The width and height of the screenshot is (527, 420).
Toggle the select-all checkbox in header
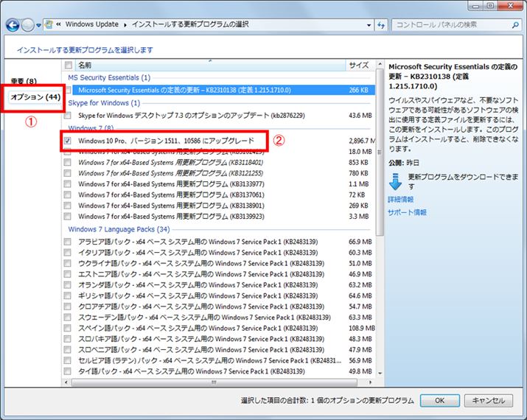point(69,65)
